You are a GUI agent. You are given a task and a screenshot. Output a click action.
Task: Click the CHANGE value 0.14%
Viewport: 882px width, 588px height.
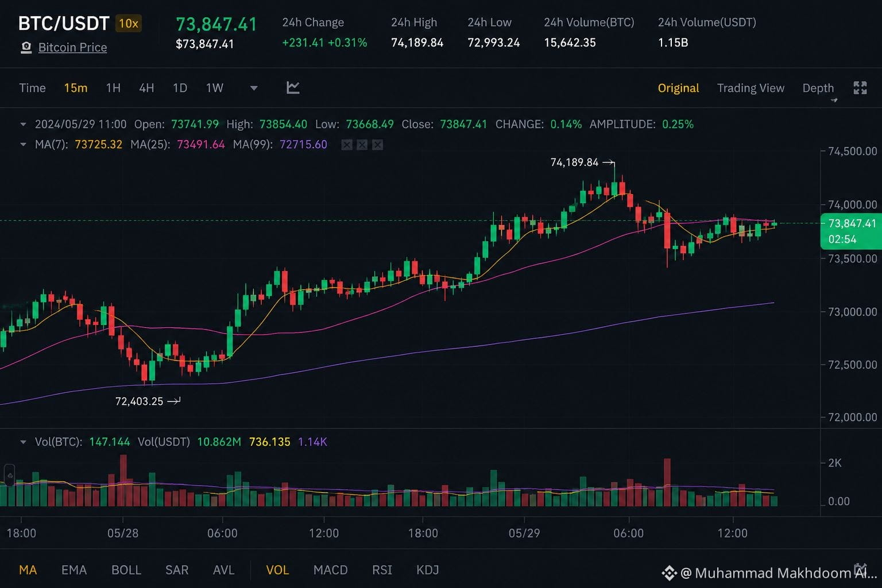[566, 124]
